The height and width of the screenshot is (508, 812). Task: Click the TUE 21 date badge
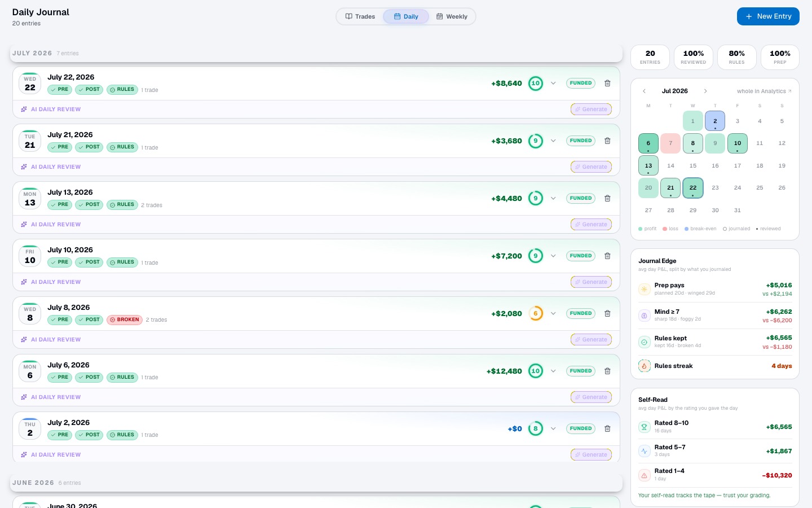(x=30, y=141)
